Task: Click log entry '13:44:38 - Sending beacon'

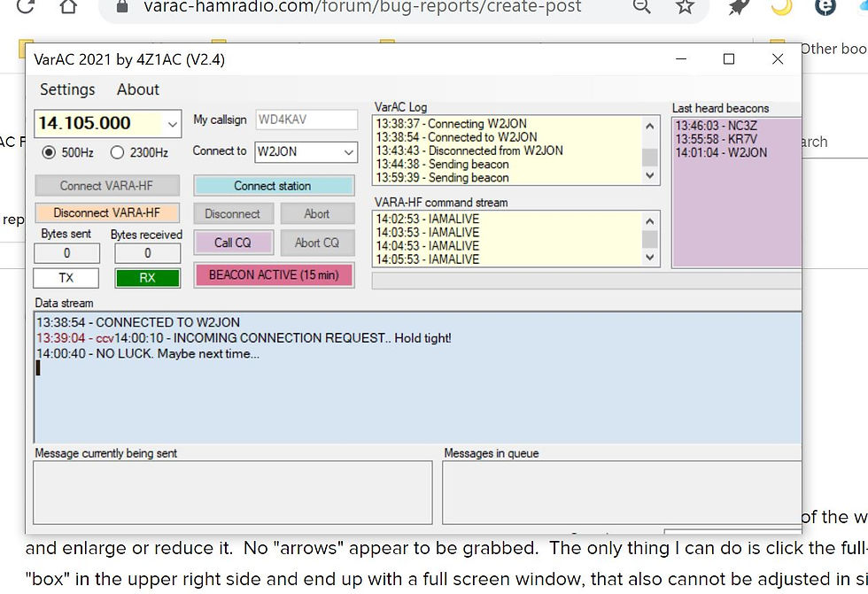Action: pos(442,165)
